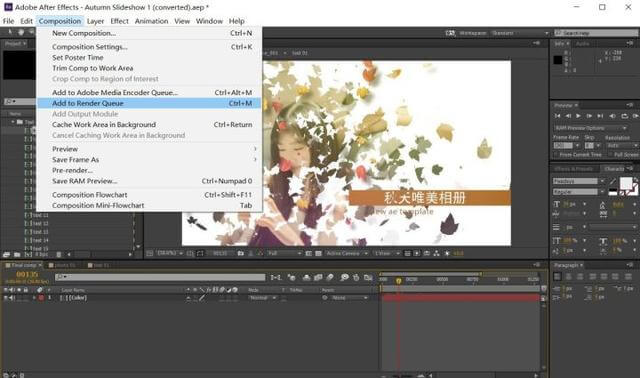
Task: Open Composition Flowchart entry
Action: point(149,195)
